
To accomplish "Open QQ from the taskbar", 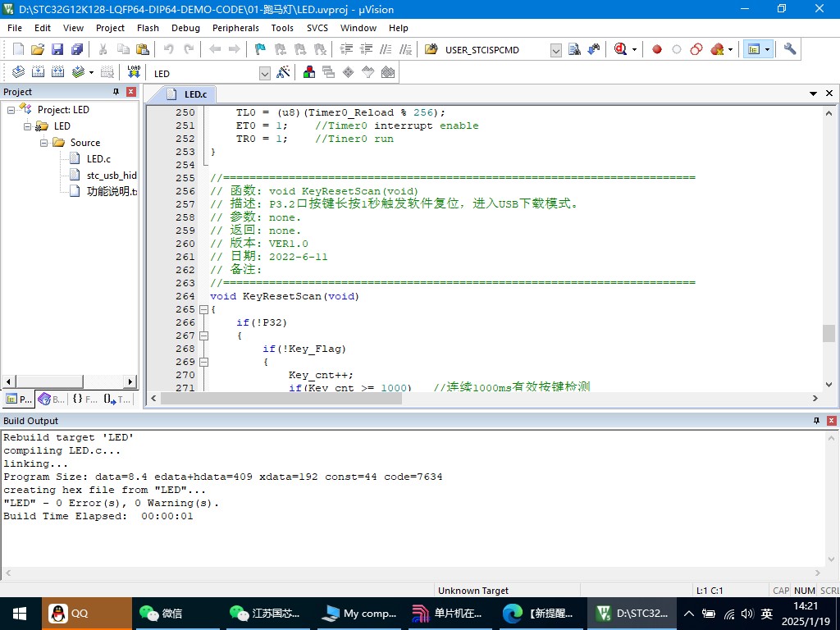I will point(87,614).
